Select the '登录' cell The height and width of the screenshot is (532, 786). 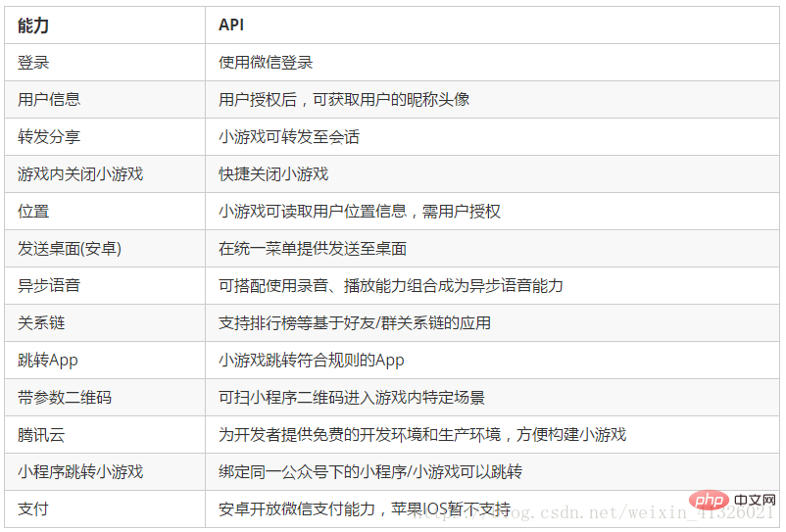coord(105,62)
